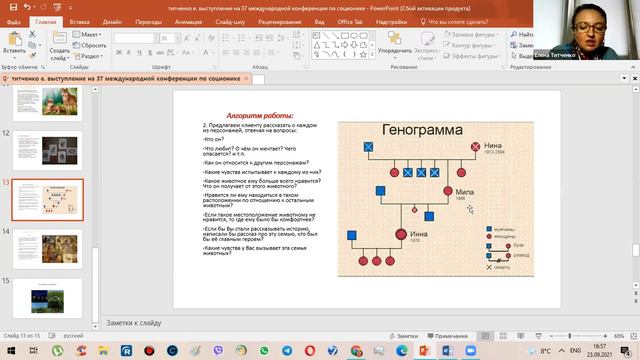Click the spell check icon in status bar

(x=52, y=336)
